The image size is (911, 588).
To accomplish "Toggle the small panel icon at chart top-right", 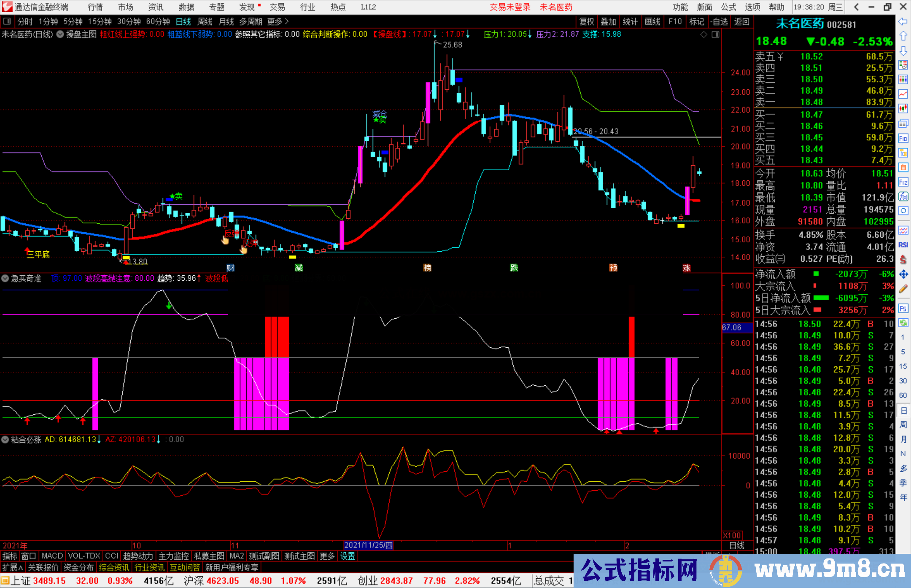I will pyautogui.click(x=715, y=34).
